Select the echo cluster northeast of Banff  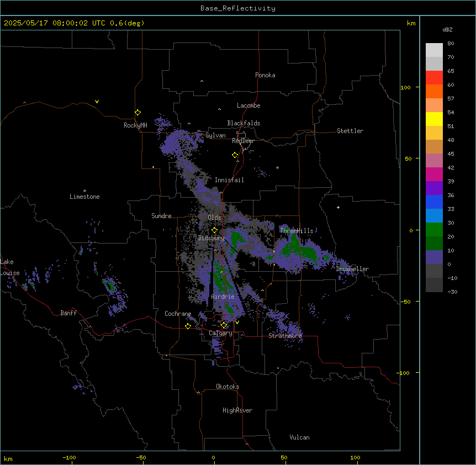pos(115,296)
